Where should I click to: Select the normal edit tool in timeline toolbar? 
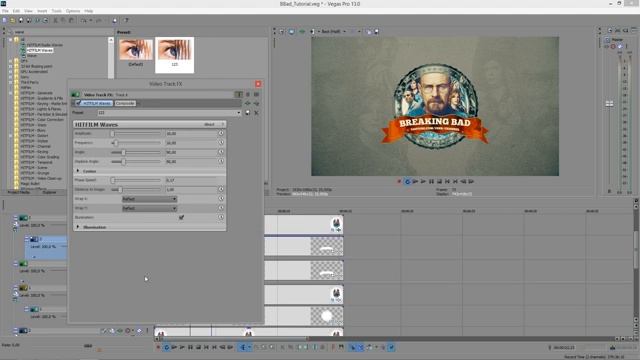243,347
